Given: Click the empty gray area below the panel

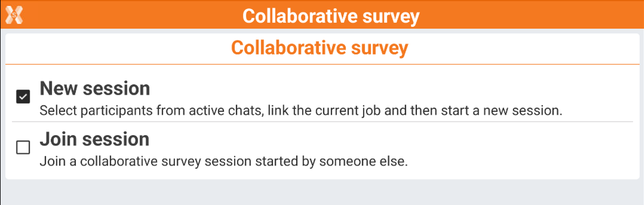Looking at the screenshot, I should (x=322, y=192).
